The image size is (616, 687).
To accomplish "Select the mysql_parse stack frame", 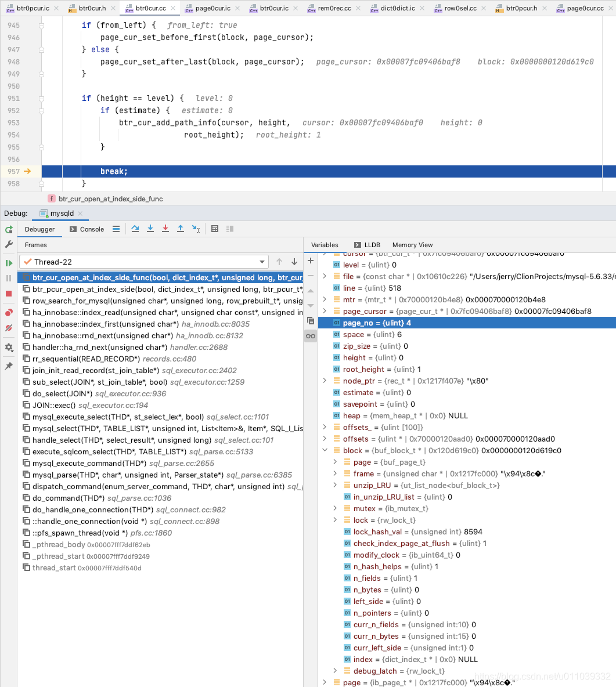I will (160, 475).
